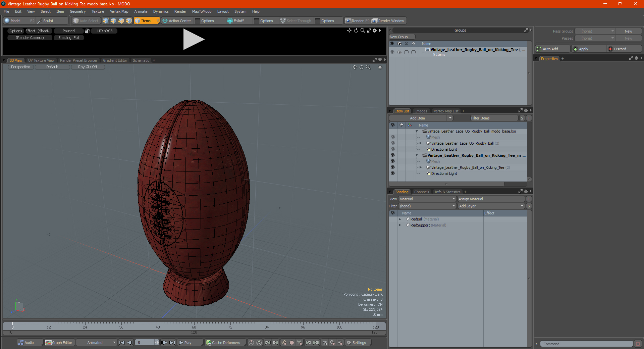644x349 pixels.
Task: Click record keyframe circle icon
Action: pos(292,343)
